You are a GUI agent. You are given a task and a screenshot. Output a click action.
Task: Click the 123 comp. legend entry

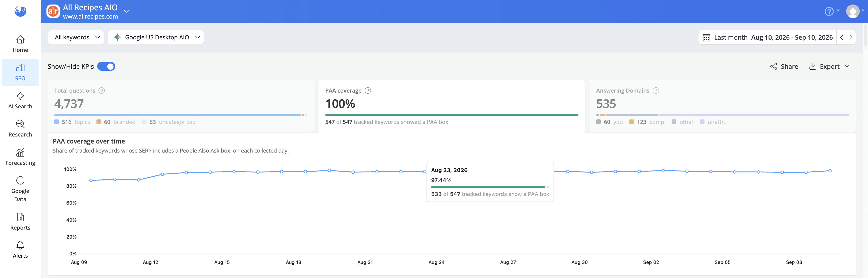pos(647,122)
